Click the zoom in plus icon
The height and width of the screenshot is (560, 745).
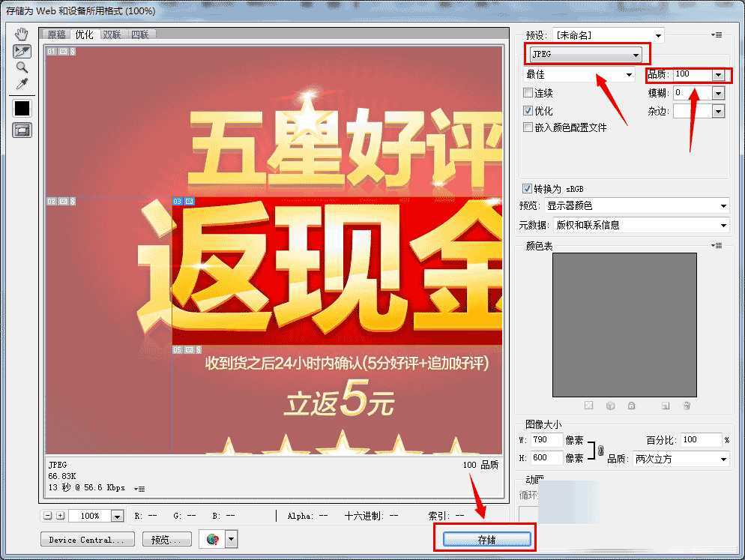click(x=61, y=516)
